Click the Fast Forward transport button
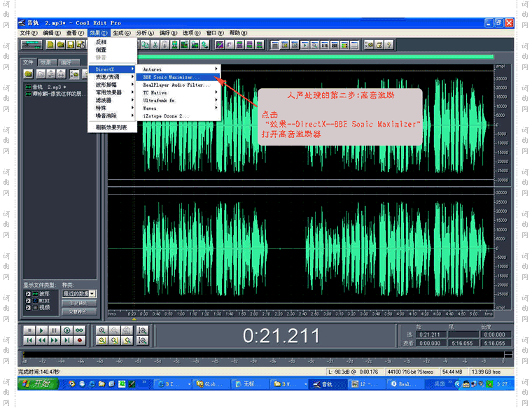 pos(54,340)
